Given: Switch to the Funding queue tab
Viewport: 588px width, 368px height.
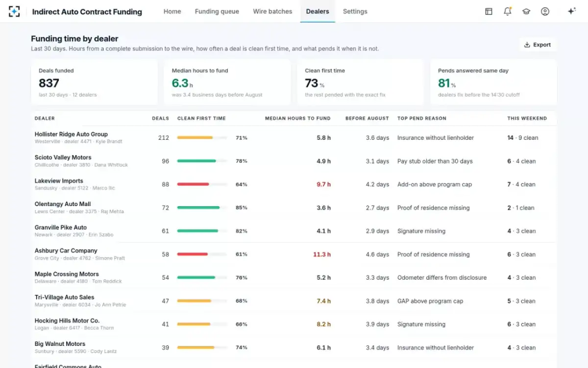Looking at the screenshot, I should click(x=217, y=11).
